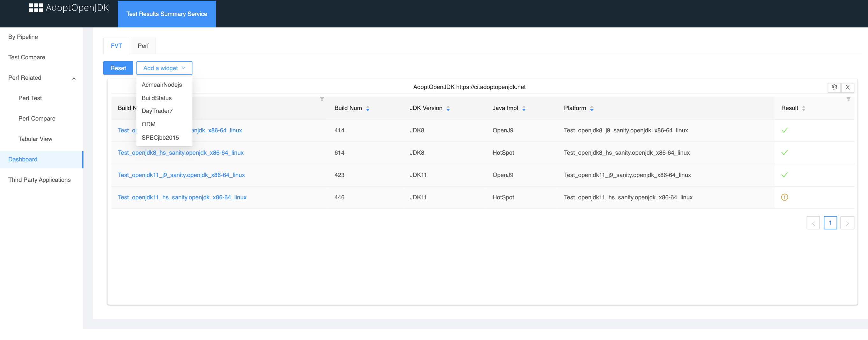
Task: Sort table by Result arrows
Action: tap(804, 108)
